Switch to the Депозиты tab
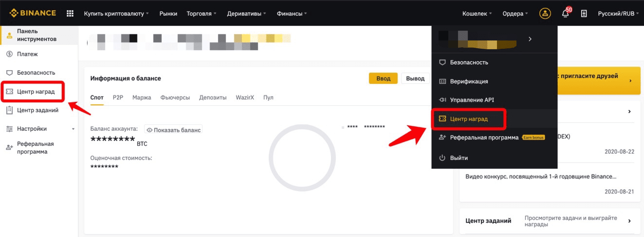The image size is (644, 237). click(213, 98)
